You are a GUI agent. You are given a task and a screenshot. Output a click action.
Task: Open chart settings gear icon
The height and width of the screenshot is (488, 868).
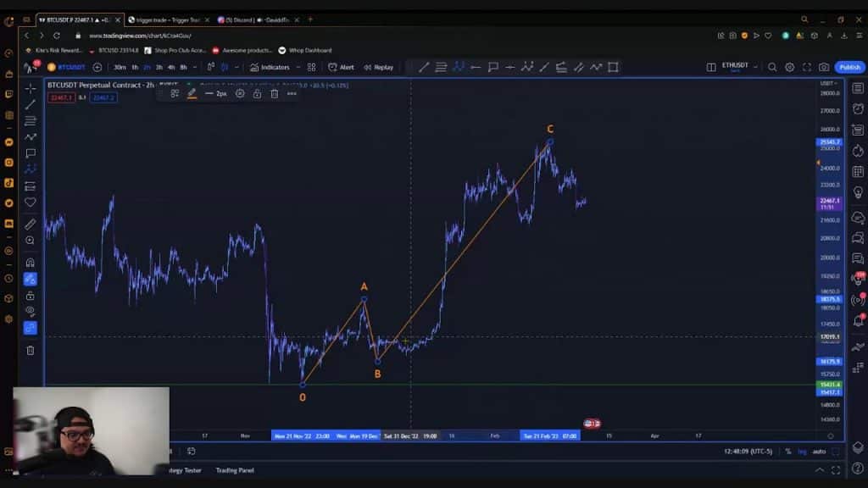tap(789, 67)
